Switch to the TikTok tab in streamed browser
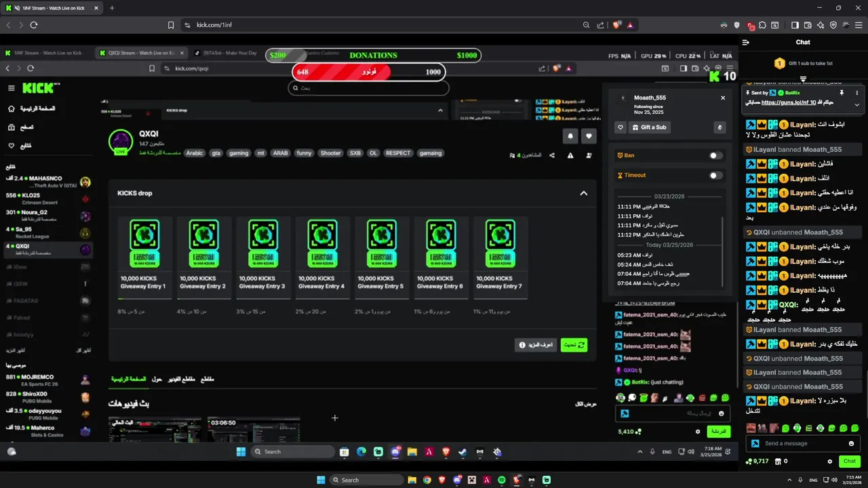 click(231, 53)
